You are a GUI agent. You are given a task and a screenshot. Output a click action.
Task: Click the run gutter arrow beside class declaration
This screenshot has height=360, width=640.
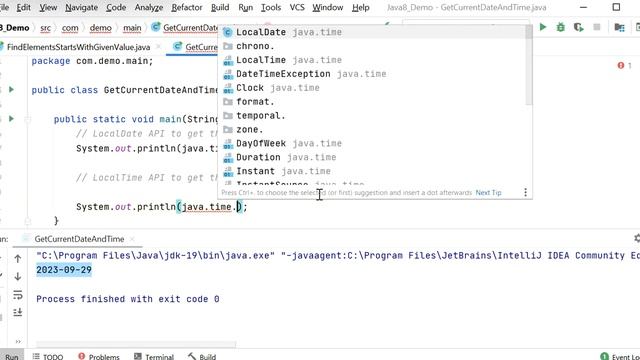[11, 89]
